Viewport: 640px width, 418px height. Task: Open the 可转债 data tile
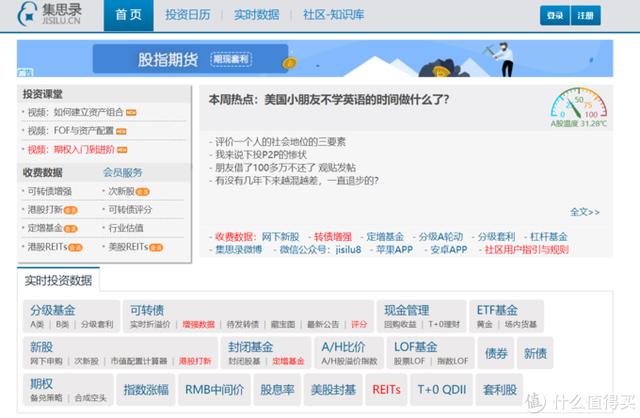pyautogui.click(x=248, y=316)
